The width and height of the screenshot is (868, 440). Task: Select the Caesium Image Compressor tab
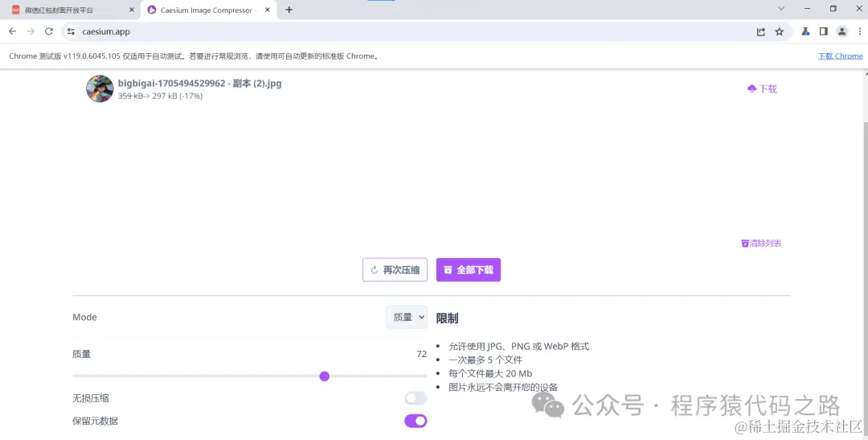click(209, 10)
